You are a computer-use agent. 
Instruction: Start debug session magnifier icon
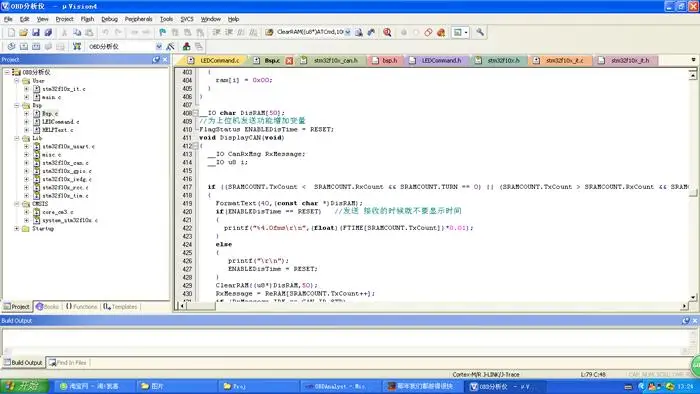coord(387,32)
